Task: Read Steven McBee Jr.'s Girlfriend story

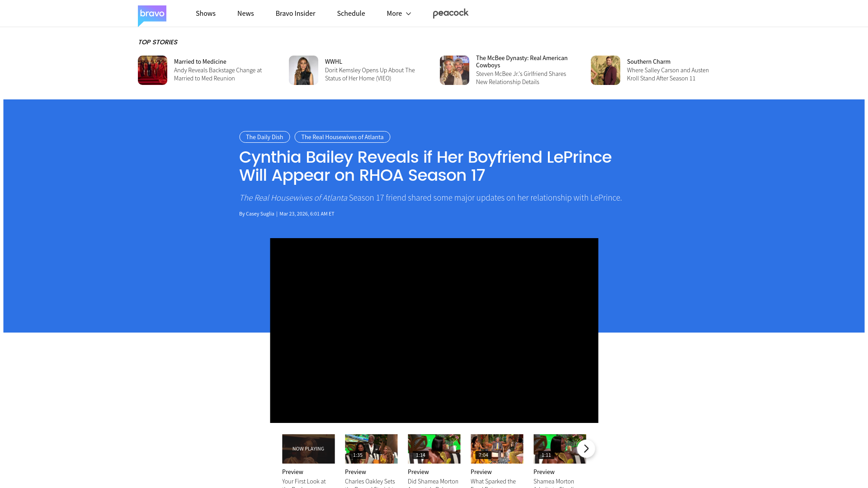Action: (521, 78)
